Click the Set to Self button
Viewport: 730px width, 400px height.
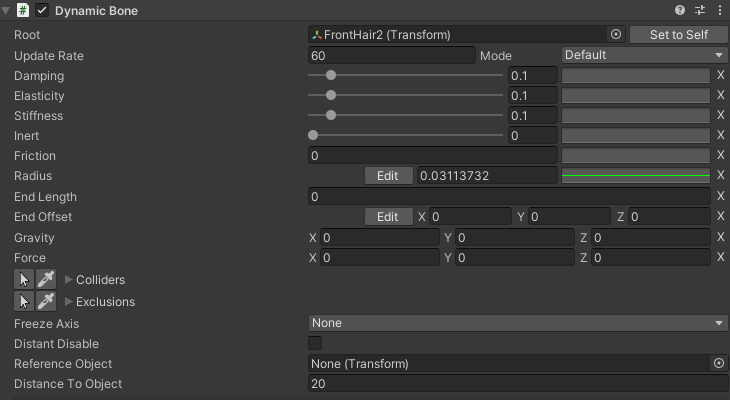click(x=678, y=34)
